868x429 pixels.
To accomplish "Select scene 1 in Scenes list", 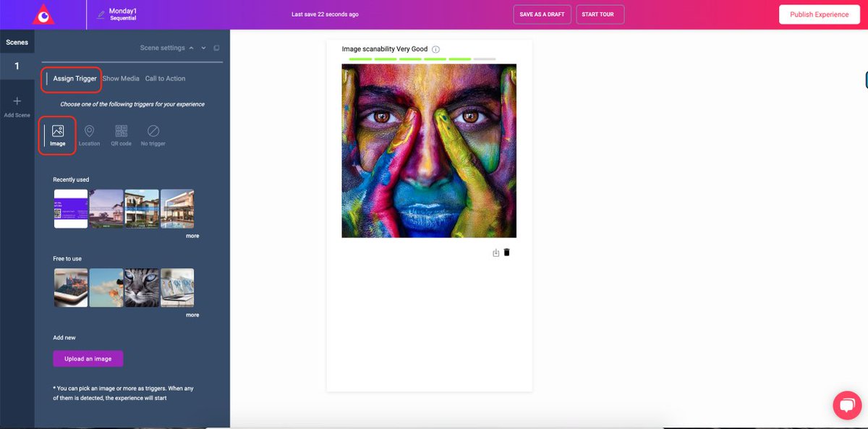I will (17, 66).
